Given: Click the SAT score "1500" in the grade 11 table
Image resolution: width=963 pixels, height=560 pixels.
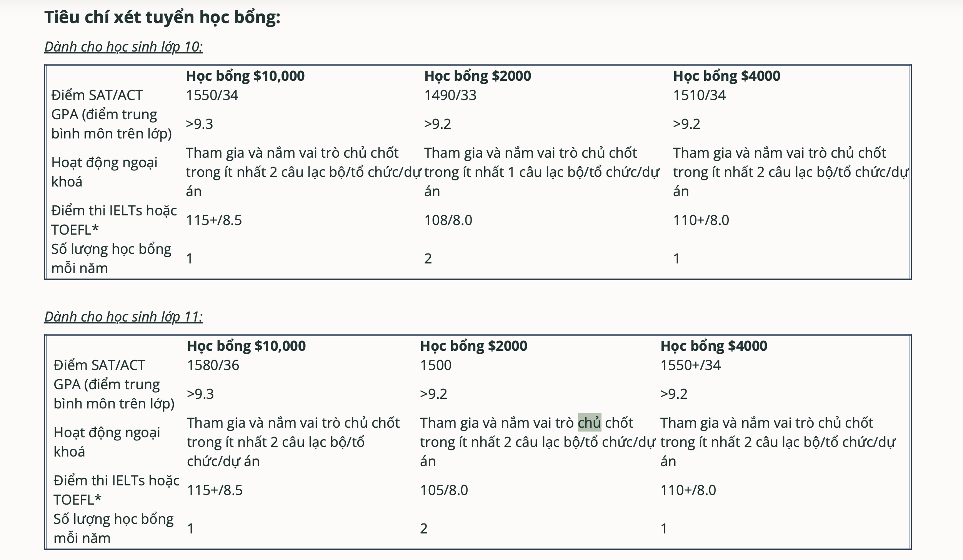Looking at the screenshot, I should pyautogui.click(x=435, y=365).
